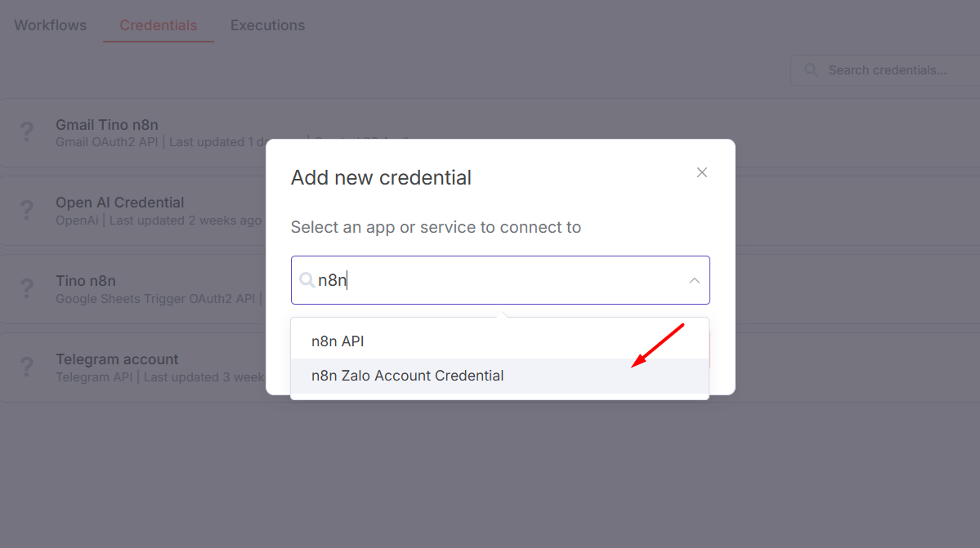The image size is (980, 548).
Task: Select the Credentials tab
Action: point(158,25)
